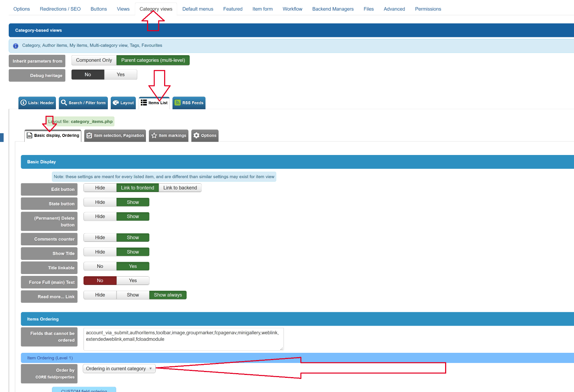Click the palette icon on Layout tab
Screen dimensions: 574x392
click(116, 103)
